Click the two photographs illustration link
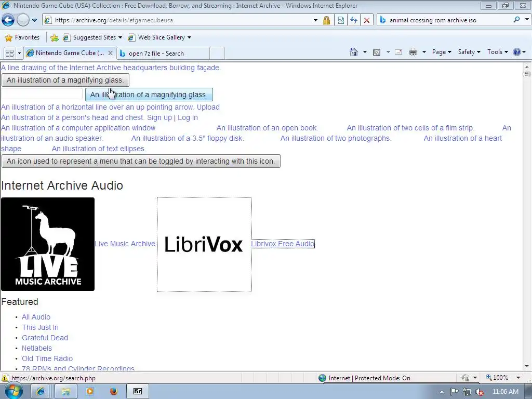This screenshot has height=399, width=532. (x=336, y=138)
